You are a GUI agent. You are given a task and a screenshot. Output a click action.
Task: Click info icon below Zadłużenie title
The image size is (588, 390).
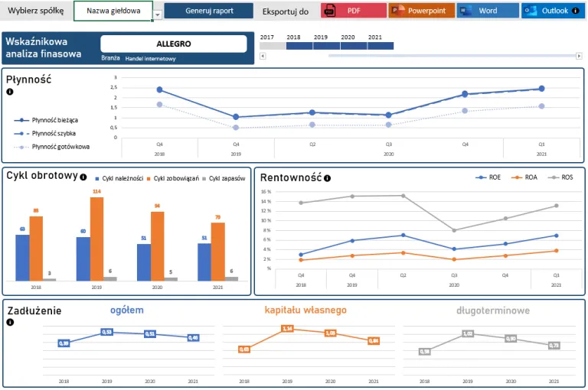click(x=10, y=322)
